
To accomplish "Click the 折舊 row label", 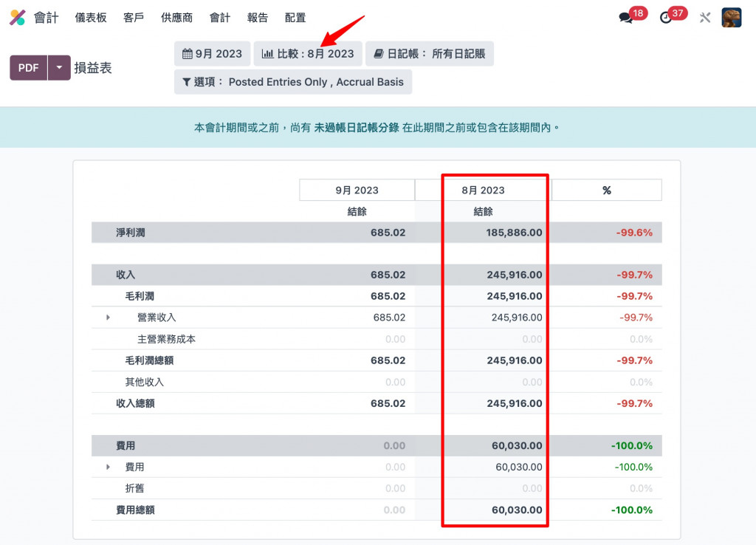I will pyautogui.click(x=134, y=488).
